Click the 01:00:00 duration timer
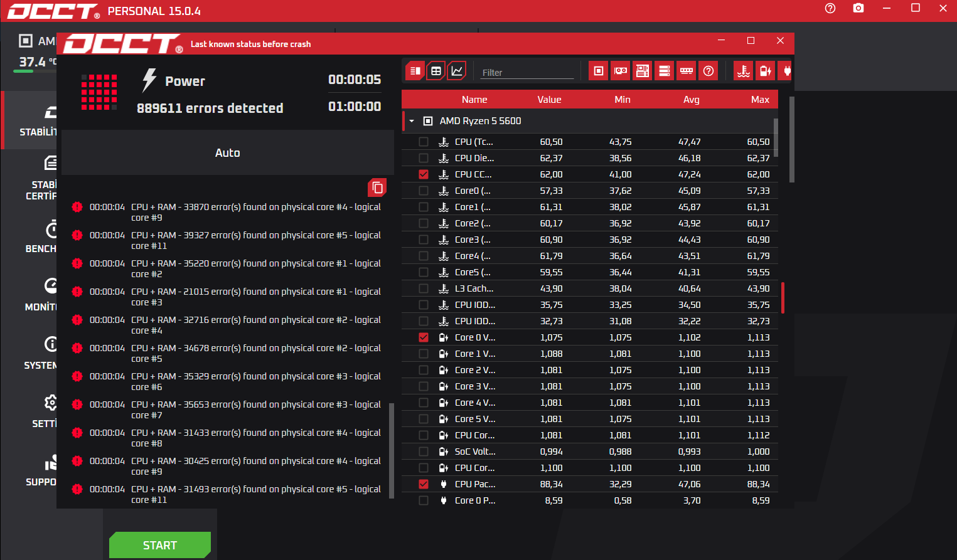The height and width of the screenshot is (560, 957). 355,106
